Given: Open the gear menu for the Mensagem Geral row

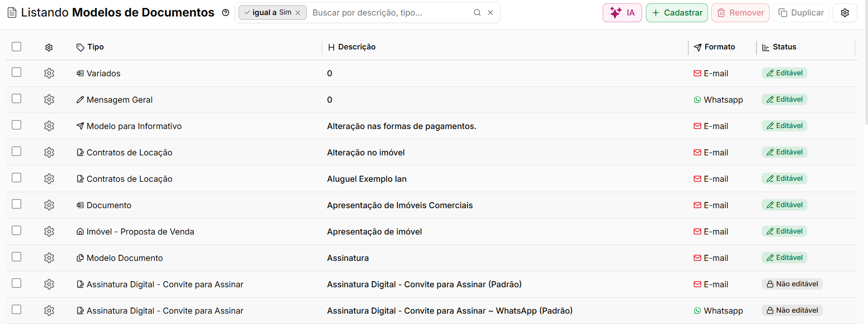Looking at the screenshot, I should coord(49,100).
